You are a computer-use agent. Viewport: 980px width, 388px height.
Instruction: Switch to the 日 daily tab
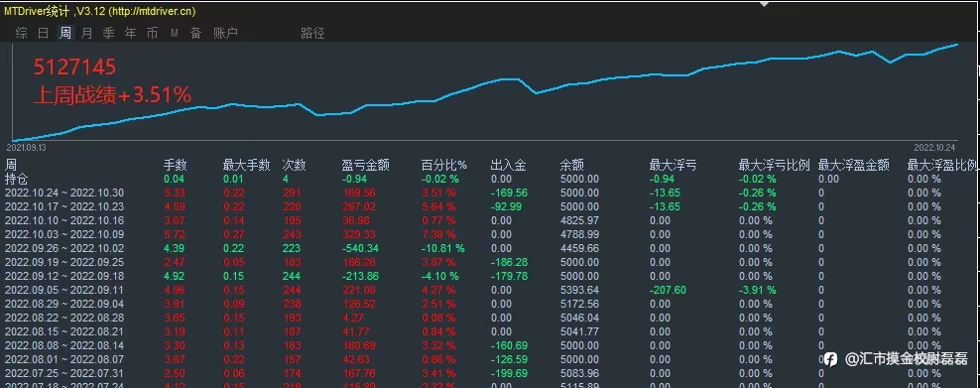point(43,33)
